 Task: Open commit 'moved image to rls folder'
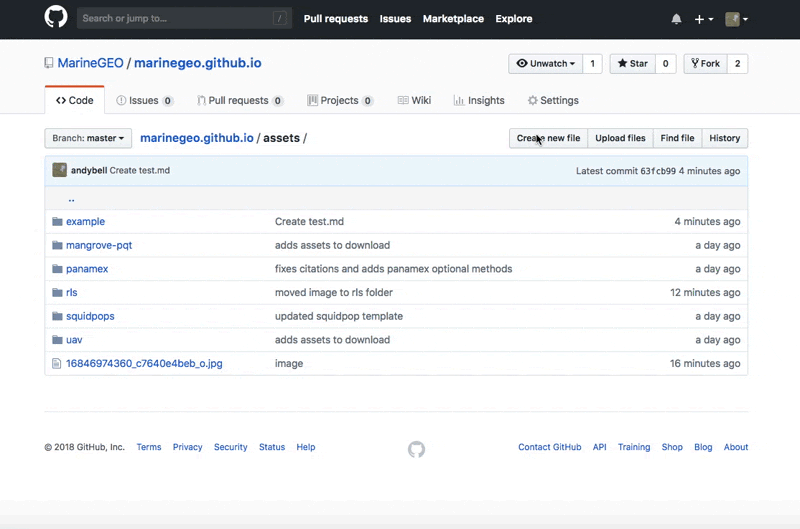(x=334, y=292)
